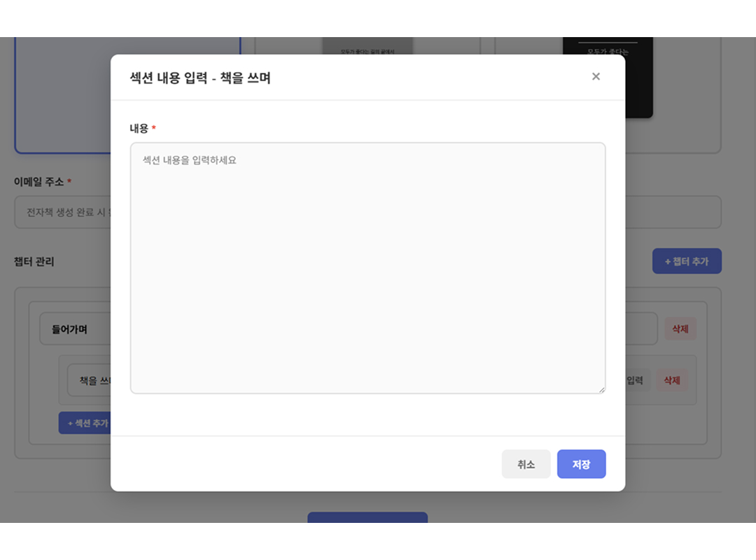Click the + 챕터 추가 button
This screenshot has height=560, width=756.
pos(687,260)
